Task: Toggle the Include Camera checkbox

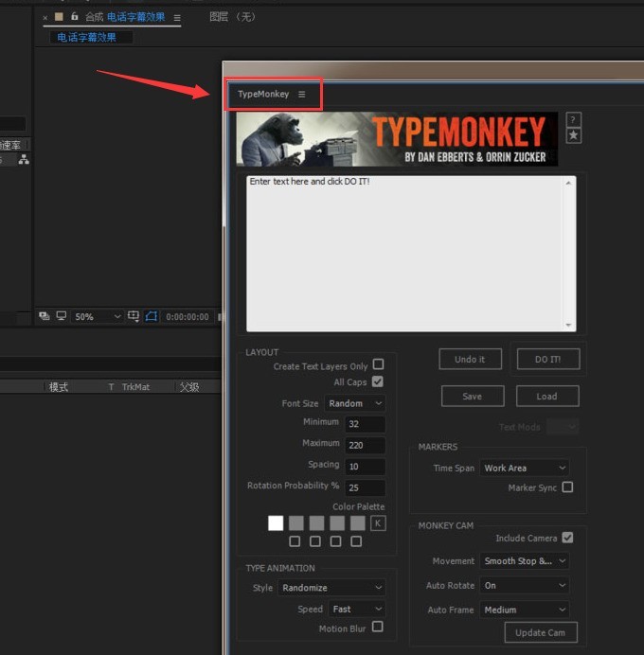Action: pos(567,538)
